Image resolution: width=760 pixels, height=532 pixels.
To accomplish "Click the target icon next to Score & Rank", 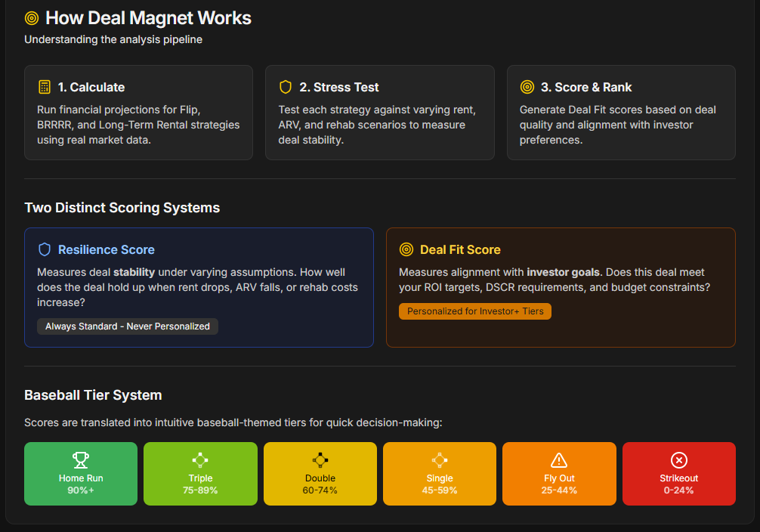I will [527, 87].
